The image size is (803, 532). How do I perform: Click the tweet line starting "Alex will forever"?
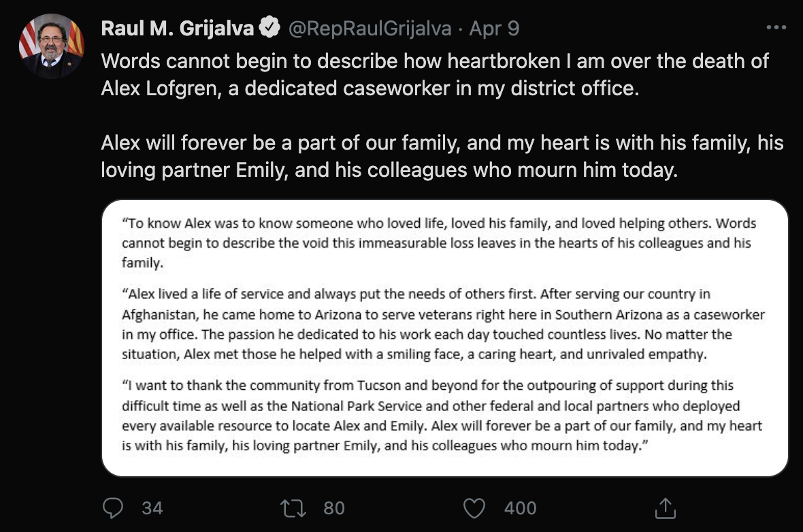pyautogui.click(x=442, y=143)
